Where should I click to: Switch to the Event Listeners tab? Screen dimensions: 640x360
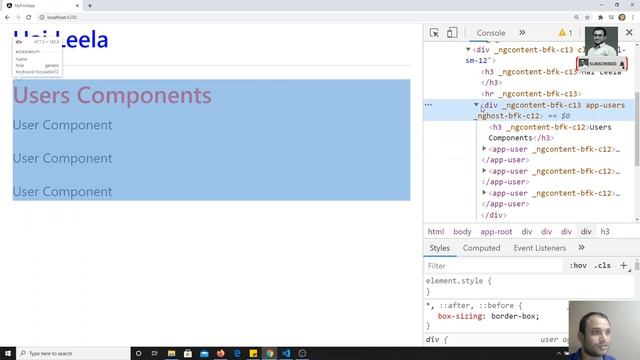540,248
